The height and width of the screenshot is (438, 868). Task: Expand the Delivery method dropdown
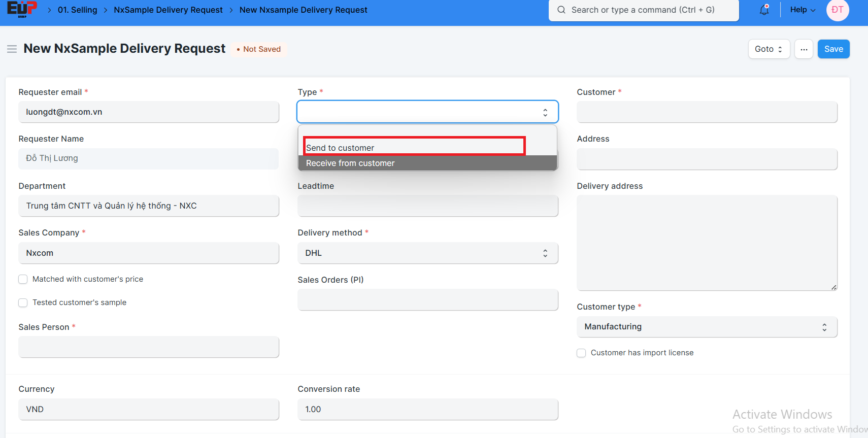click(x=427, y=253)
